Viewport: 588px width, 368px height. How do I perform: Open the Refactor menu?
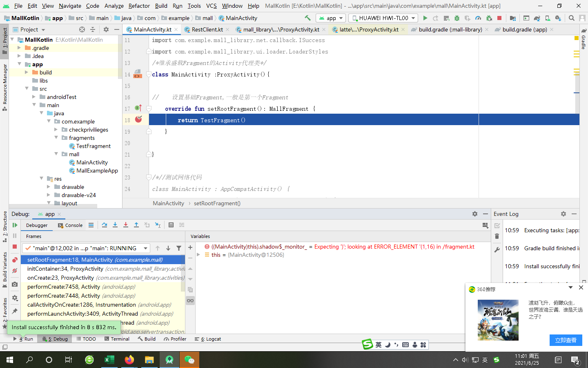pyautogui.click(x=139, y=6)
